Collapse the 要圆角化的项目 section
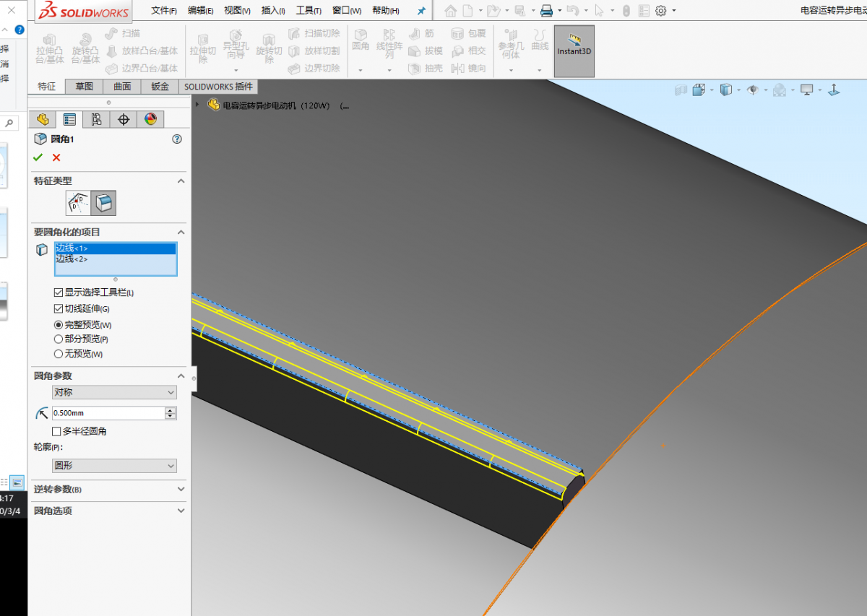This screenshot has height=616, width=867. click(x=181, y=232)
